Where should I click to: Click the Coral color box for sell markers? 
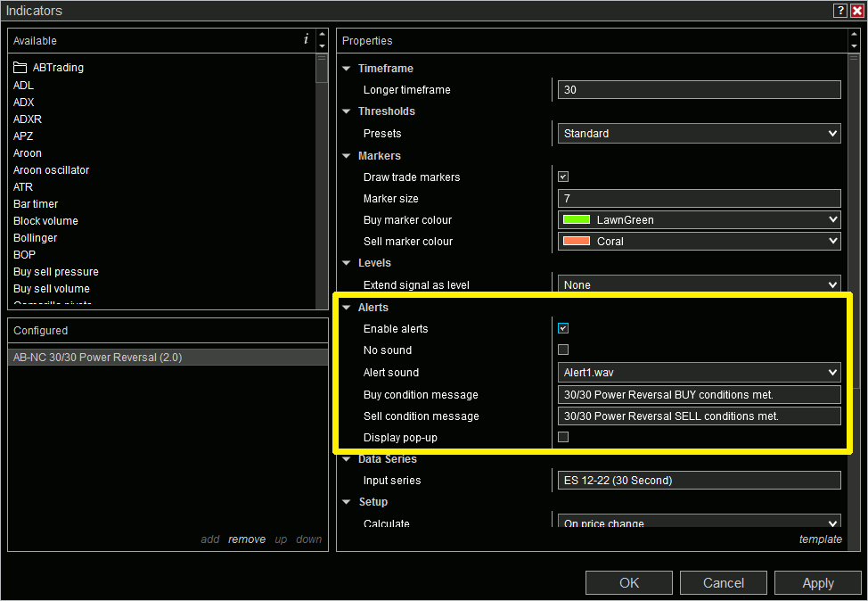click(575, 241)
